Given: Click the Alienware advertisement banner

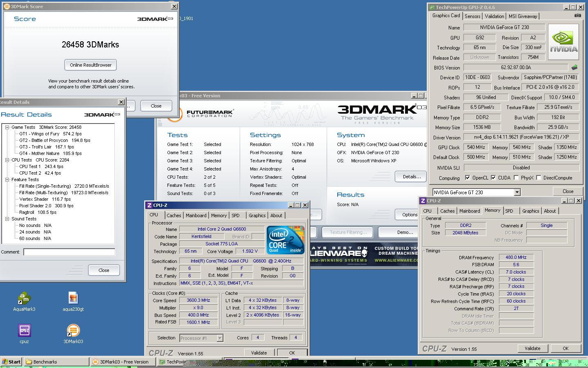Looking at the screenshot, I should [364, 254].
